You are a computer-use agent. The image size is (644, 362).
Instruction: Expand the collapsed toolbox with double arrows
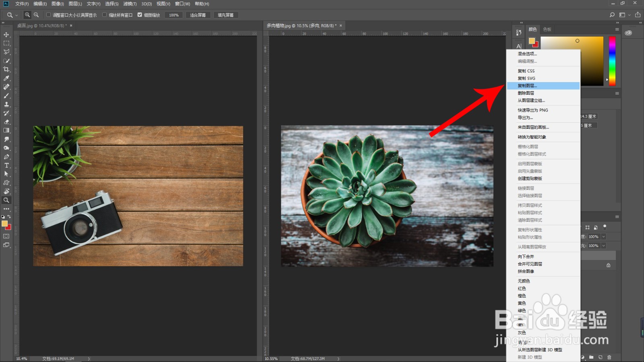pyautogui.click(x=4, y=23)
